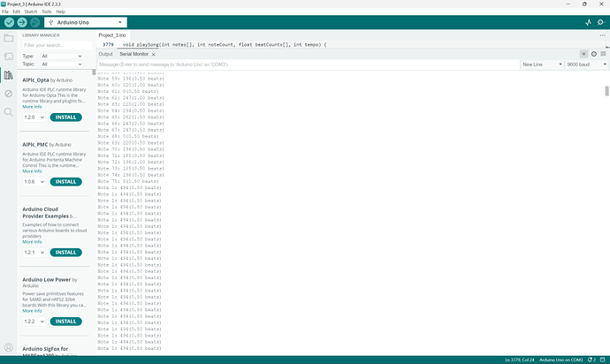Install the AIPlc_PMC library
Screen dimensions: 610x364
65,182
